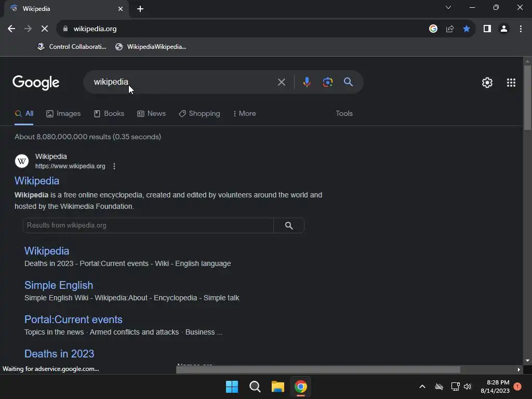Click the OneDrive cloud tray icon
Screen dimensions: 532x399
coord(439,387)
